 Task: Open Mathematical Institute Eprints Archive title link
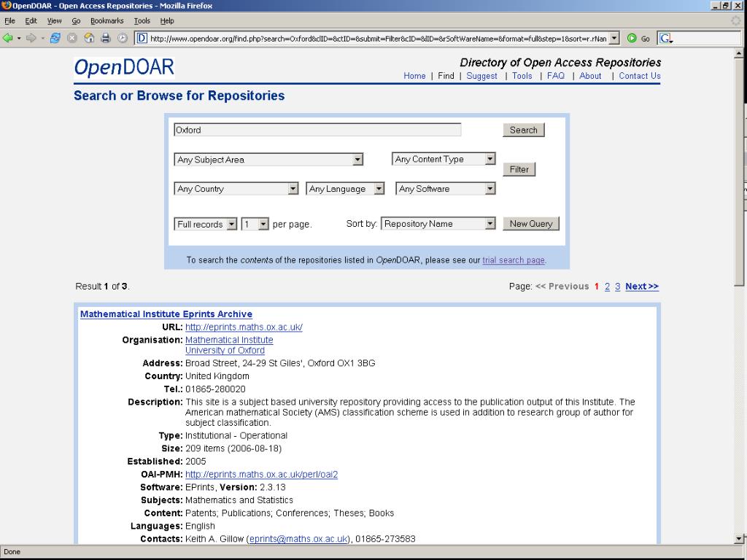click(x=166, y=314)
